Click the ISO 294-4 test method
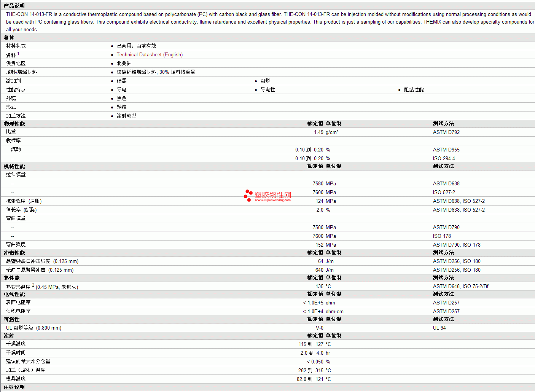 coord(444,158)
